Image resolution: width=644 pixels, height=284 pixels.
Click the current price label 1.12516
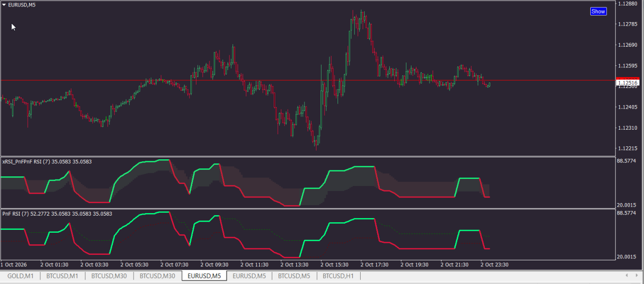(x=627, y=82)
